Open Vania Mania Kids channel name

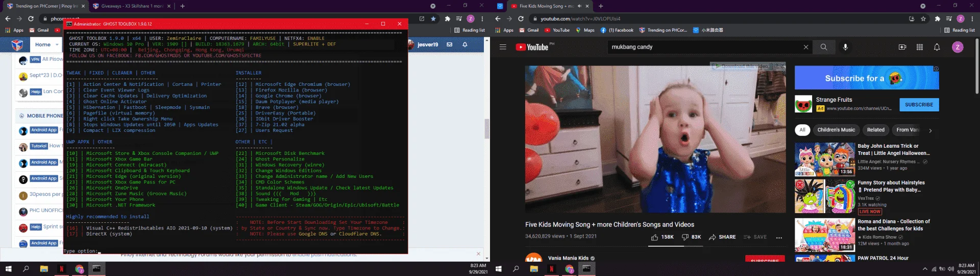pos(568,258)
